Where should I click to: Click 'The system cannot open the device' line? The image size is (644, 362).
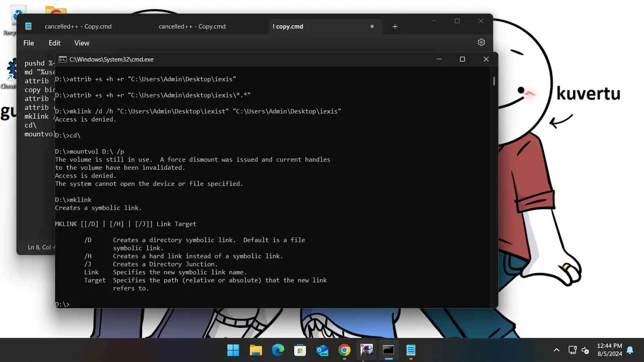point(149,184)
